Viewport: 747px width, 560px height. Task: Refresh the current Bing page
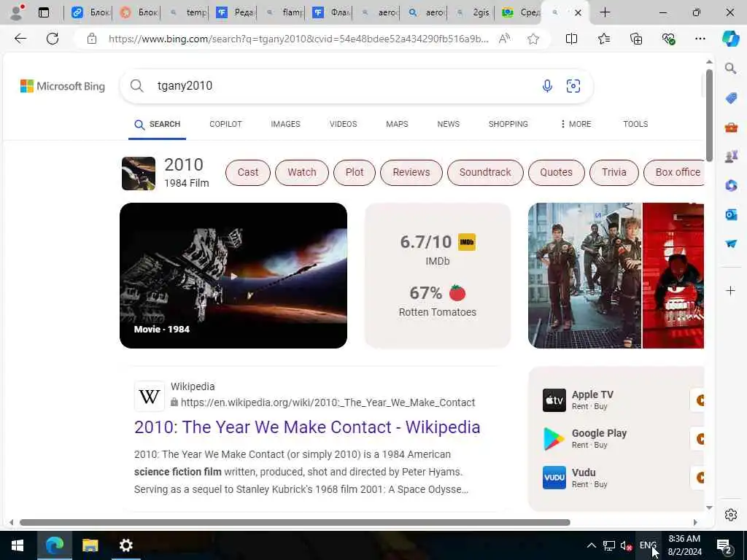[53, 39]
